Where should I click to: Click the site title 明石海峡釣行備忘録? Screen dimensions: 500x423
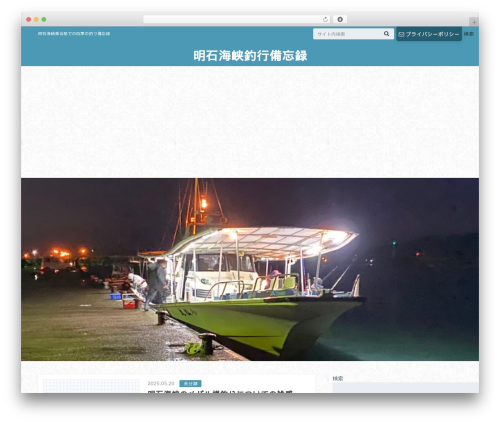point(250,56)
